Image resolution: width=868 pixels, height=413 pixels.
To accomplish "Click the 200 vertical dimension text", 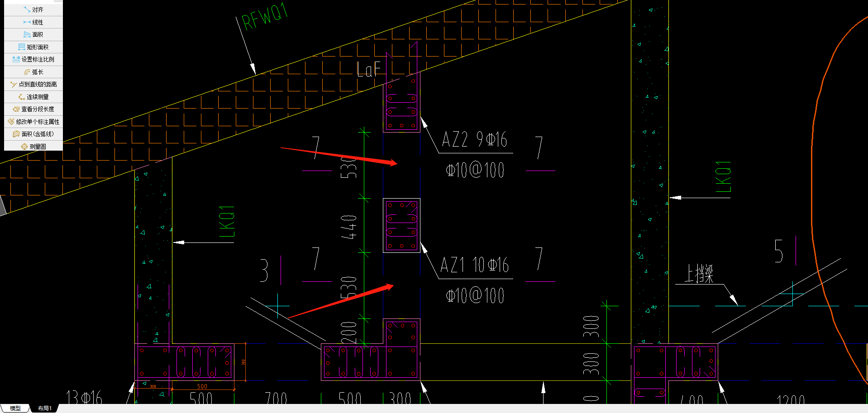I will [x=349, y=332].
